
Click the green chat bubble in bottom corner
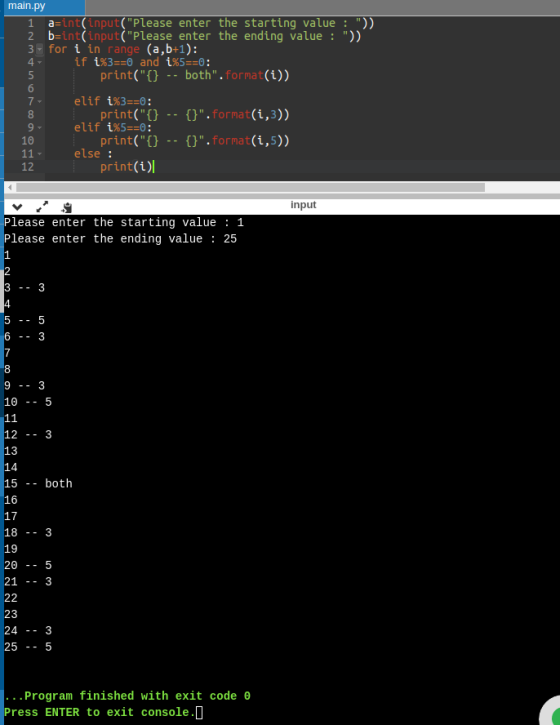click(x=553, y=713)
